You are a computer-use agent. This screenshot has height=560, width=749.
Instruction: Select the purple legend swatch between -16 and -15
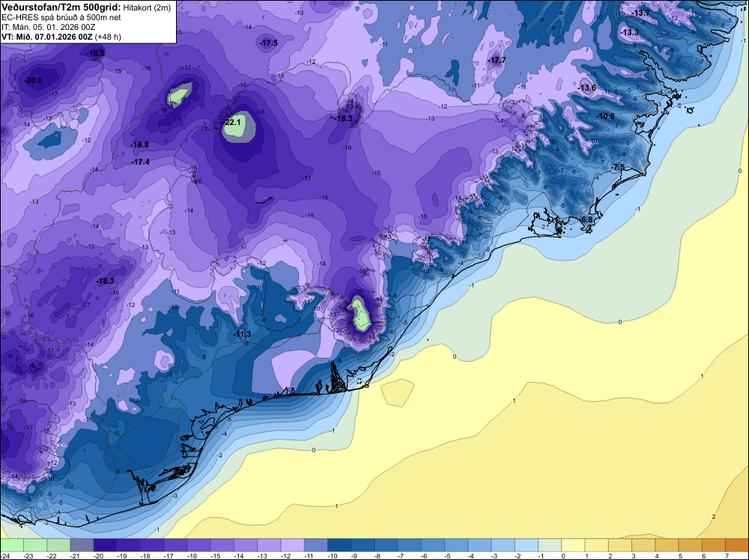click(x=198, y=545)
